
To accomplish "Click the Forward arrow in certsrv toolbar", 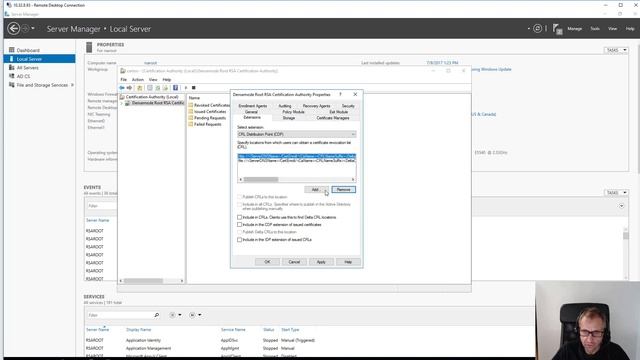I will point(129,88).
